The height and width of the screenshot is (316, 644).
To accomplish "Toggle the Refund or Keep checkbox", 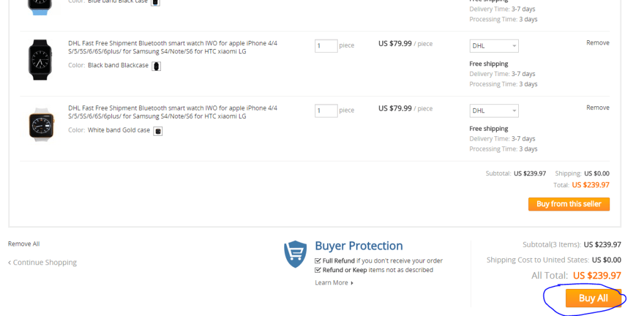I will pyautogui.click(x=318, y=270).
